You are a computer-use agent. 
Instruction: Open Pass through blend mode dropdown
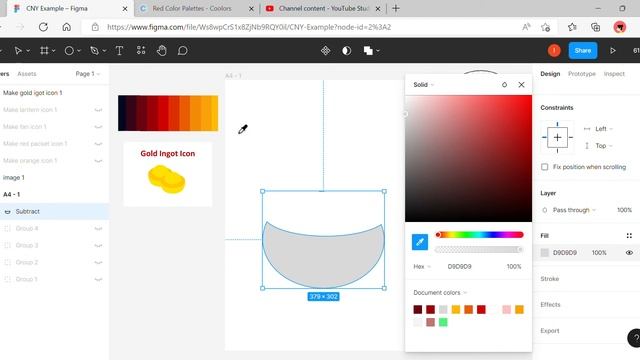click(574, 210)
